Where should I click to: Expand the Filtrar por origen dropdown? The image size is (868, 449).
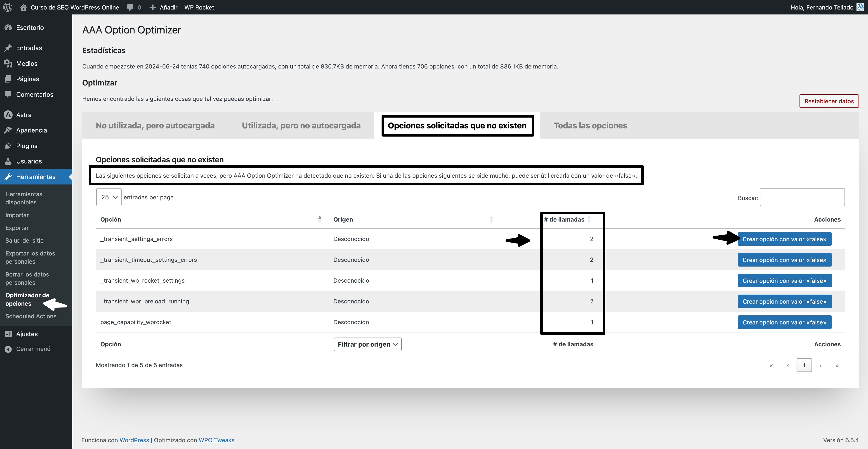(x=367, y=344)
